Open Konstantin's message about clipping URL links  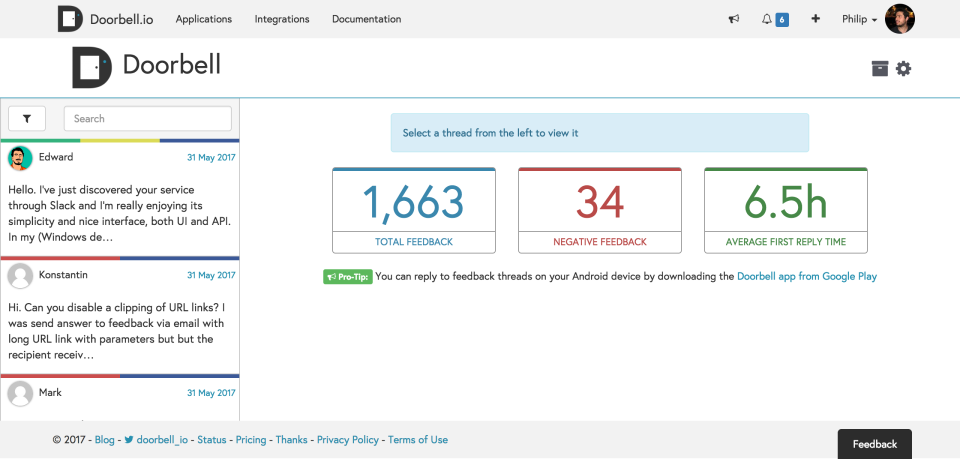[116, 331]
